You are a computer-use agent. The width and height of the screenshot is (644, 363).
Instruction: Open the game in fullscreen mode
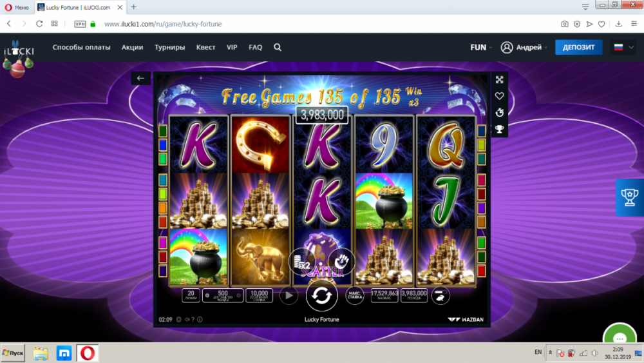pyautogui.click(x=500, y=80)
